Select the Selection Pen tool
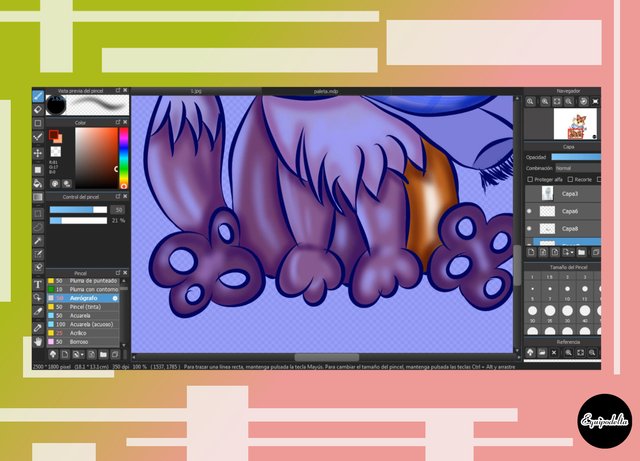The width and height of the screenshot is (640, 461). click(38, 254)
